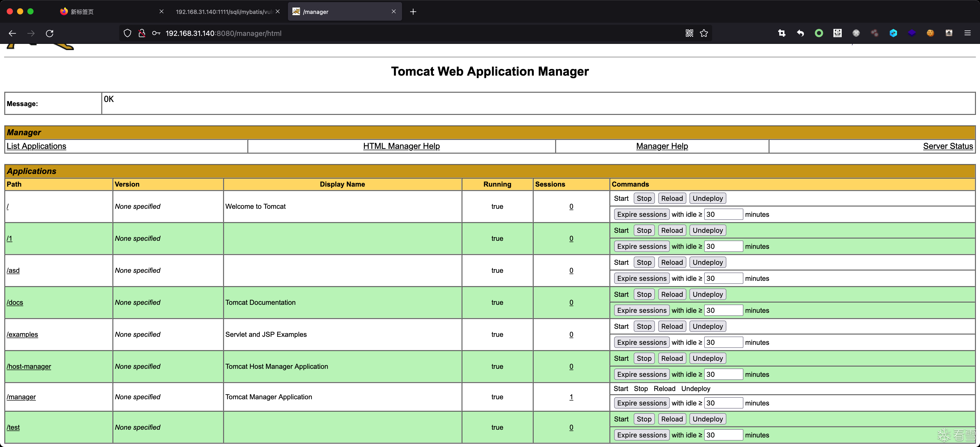Click the shield tracking protection icon

pos(127,33)
